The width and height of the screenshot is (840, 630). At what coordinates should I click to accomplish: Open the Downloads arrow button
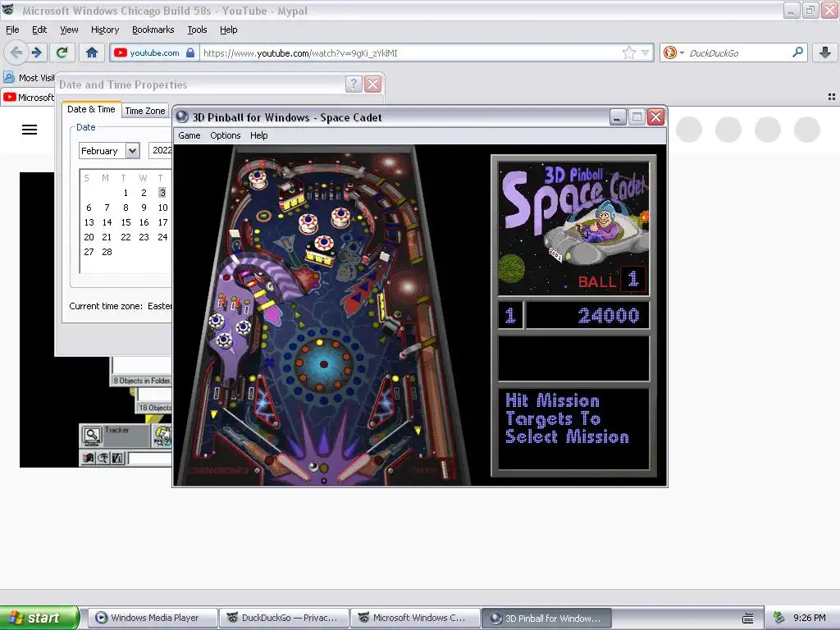[825, 52]
